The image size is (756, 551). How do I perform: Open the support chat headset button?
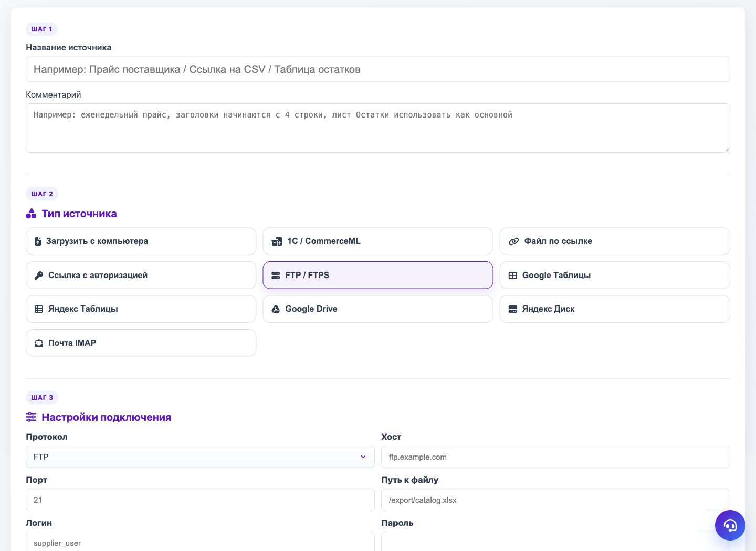[x=730, y=525]
